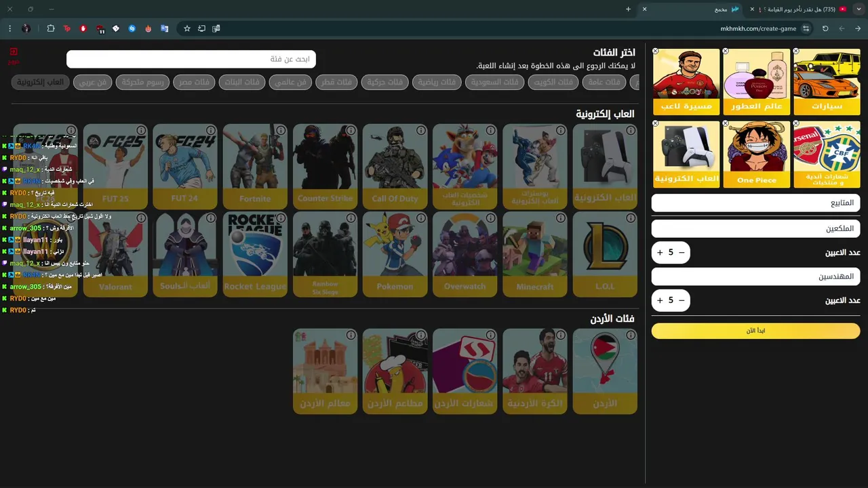Open the tab search dropdown chevron
Screen dimensions: 868x488
pyautogui.click(x=859, y=9)
